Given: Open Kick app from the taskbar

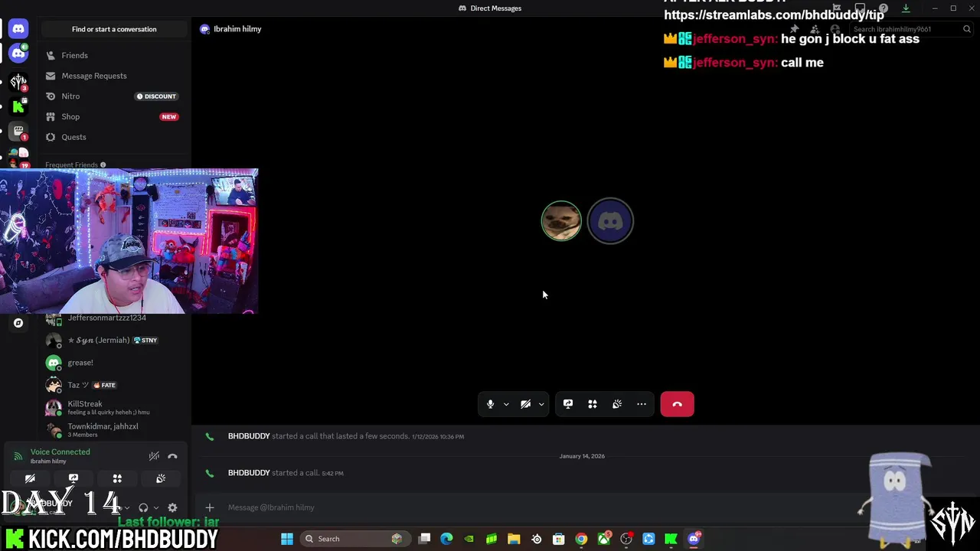Looking at the screenshot, I should tap(671, 539).
